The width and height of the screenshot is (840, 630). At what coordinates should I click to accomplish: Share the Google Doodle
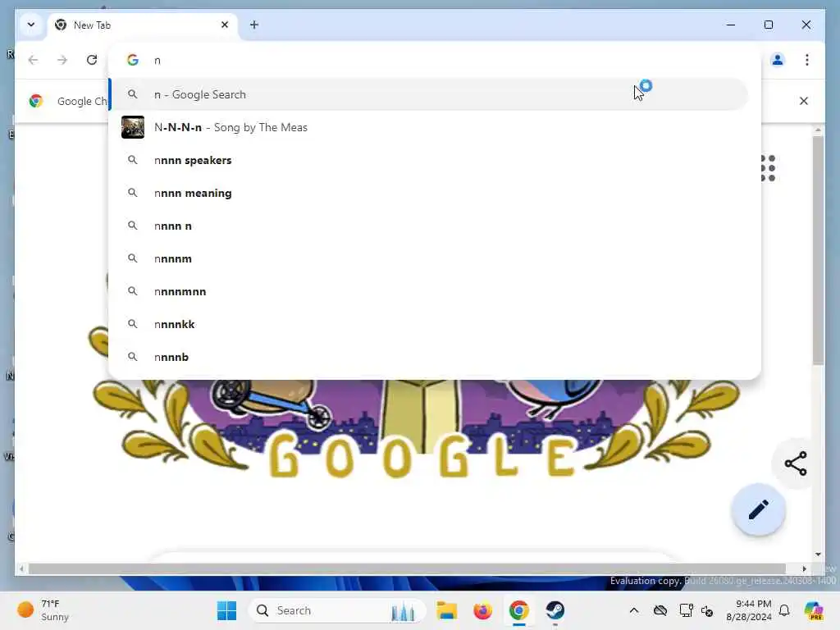click(796, 463)
